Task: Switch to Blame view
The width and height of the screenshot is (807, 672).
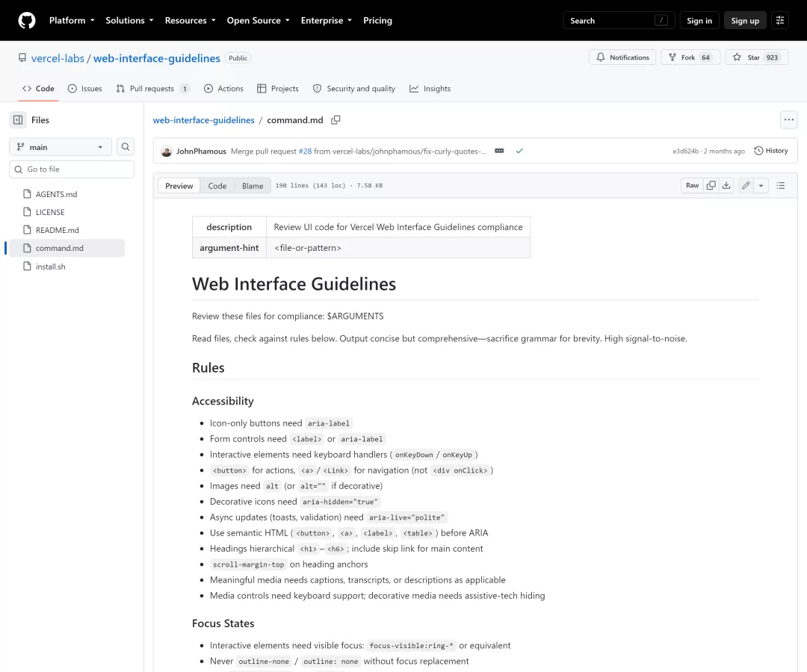Action: point(253,186)
